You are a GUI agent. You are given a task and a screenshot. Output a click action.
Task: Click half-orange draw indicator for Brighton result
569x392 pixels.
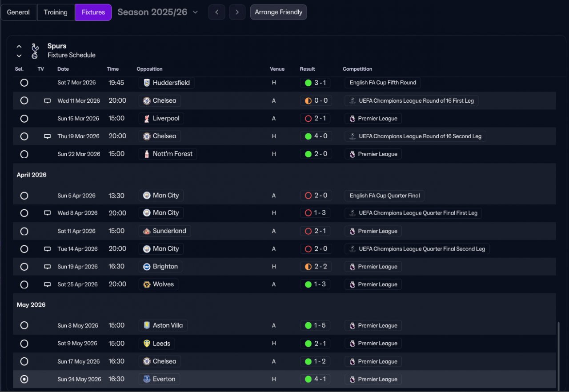pos(308,267)
